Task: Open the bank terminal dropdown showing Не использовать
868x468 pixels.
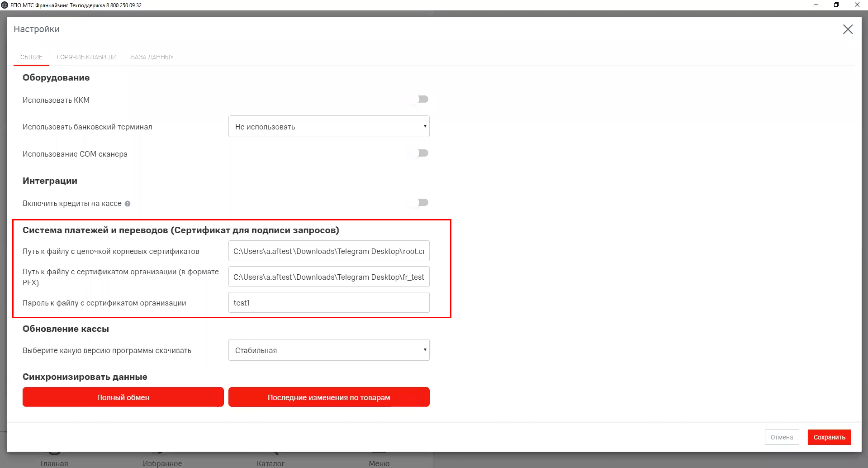Action: [x=329, y=126]
